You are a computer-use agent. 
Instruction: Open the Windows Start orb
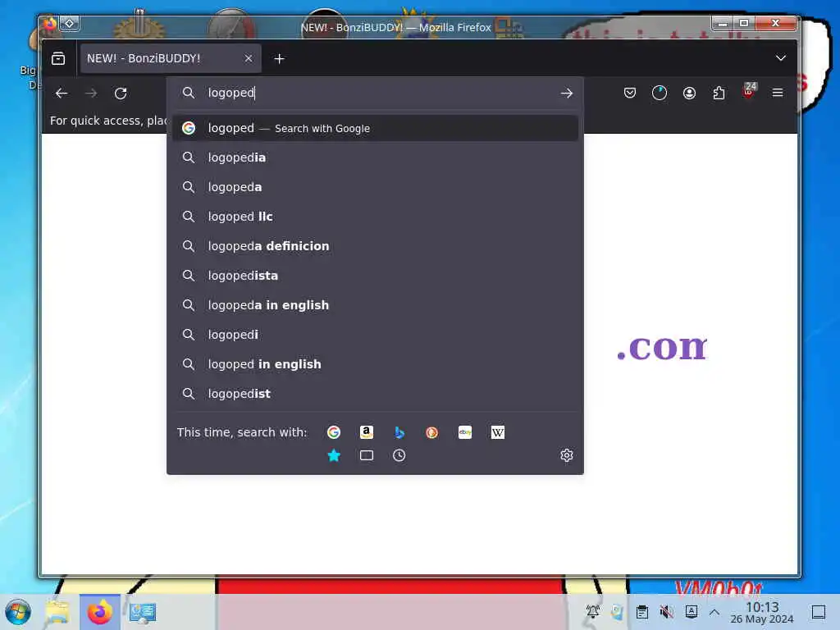coord(18,612)
